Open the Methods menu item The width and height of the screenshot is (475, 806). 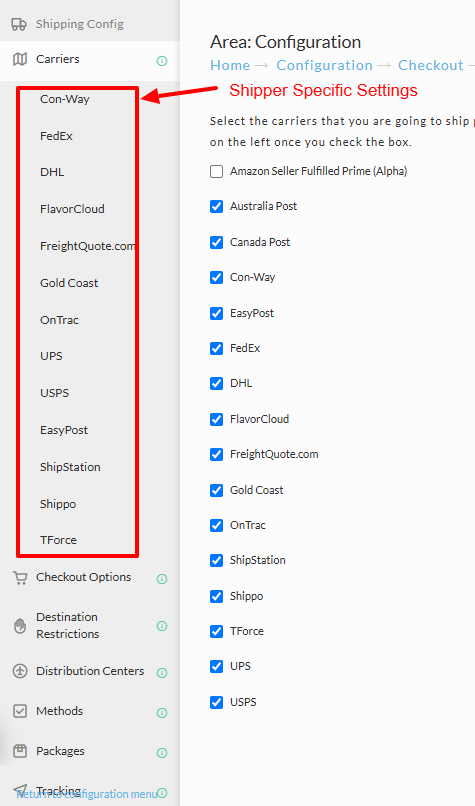60,711
